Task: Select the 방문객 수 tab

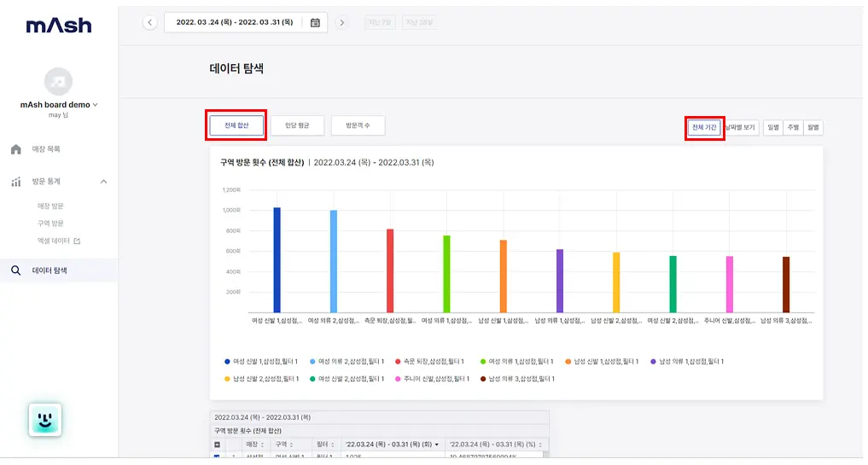Action: pos(358,125)
